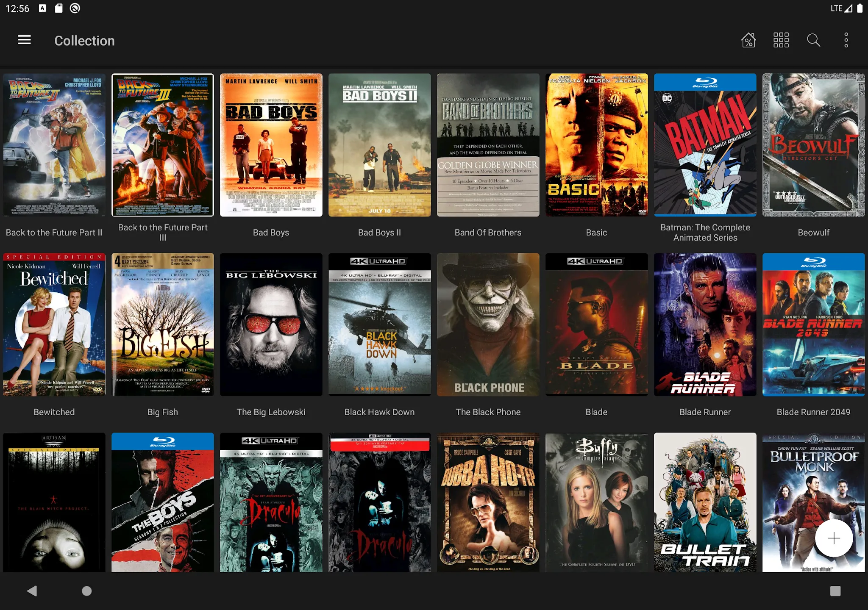Open the Blade Runner cover

point(705,324)
